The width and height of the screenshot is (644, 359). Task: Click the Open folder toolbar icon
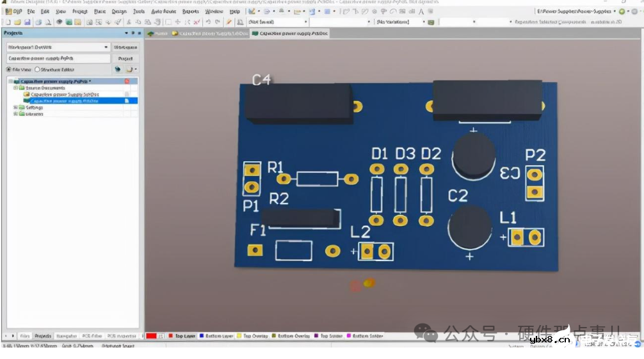(17, 22)
